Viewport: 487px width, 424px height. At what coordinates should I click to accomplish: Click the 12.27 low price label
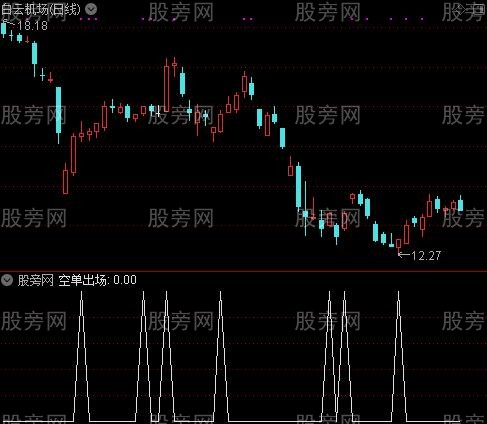[x=426, y=256]
